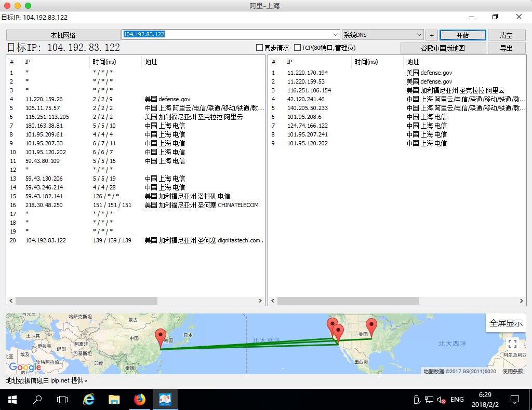Click the 导出 export button
The height and width of the screenshot is (410, 532).
506,48
